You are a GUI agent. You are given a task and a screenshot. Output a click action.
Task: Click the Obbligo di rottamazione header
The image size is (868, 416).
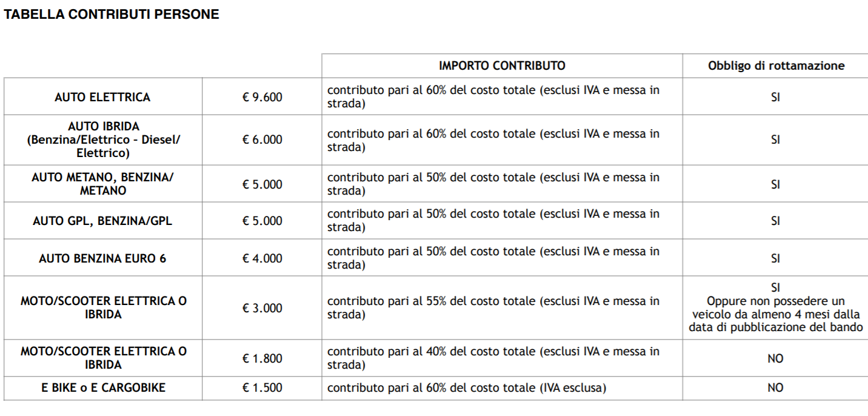pos(776,65)
